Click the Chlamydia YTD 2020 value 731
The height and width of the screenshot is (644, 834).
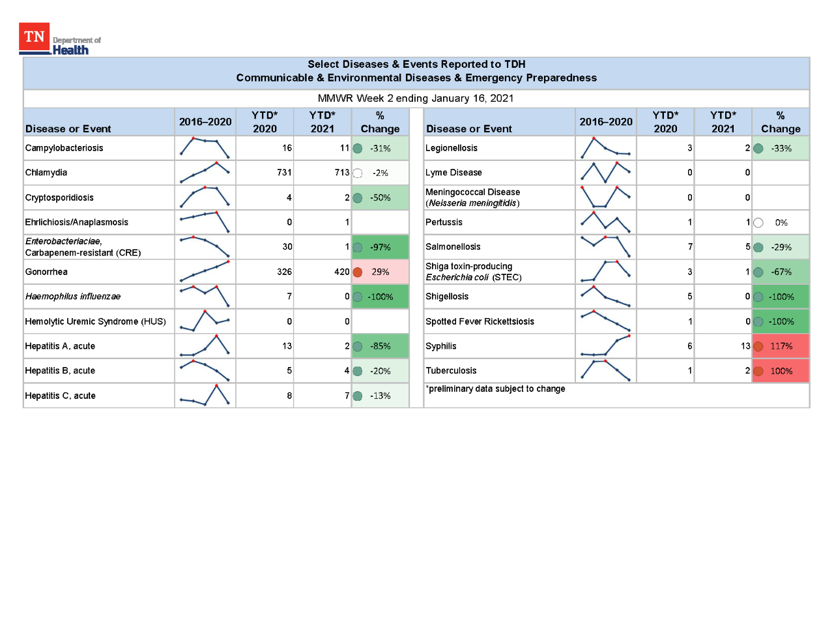(284, 173)
